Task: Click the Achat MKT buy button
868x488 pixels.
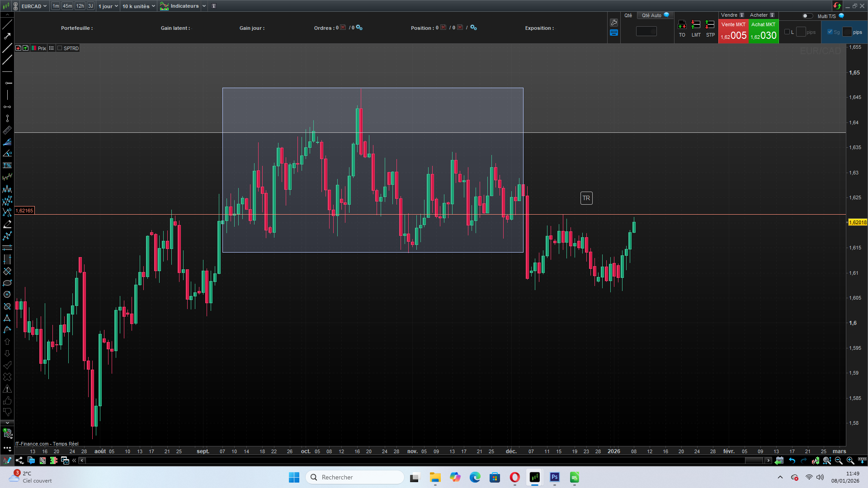Action: click(x=764, y=31)
